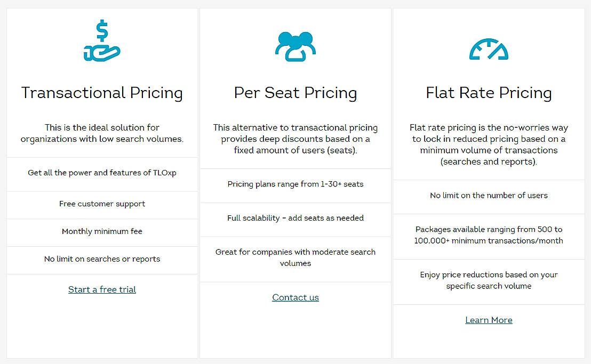591x364 pixels.
Task: Open the Learn More link
Action: (489, 320)
